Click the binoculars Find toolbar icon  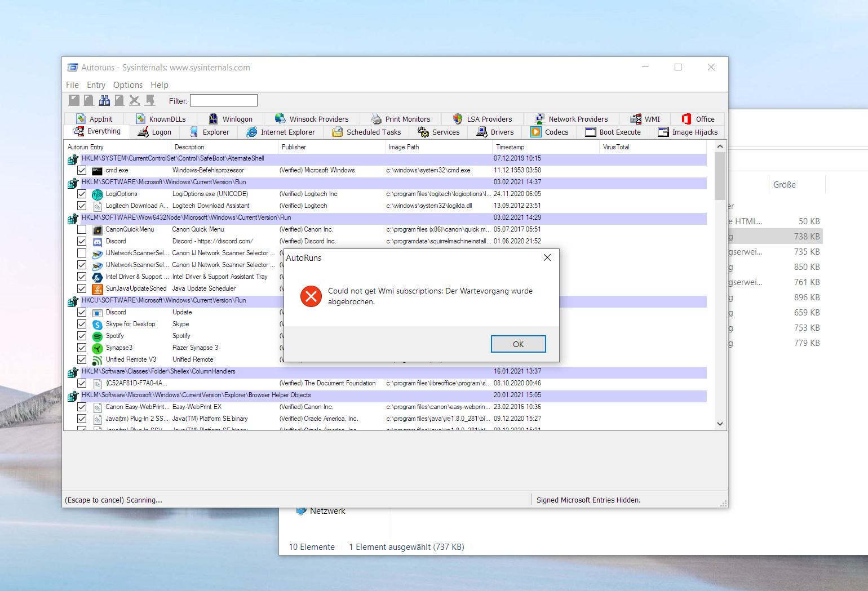point(104,100)
